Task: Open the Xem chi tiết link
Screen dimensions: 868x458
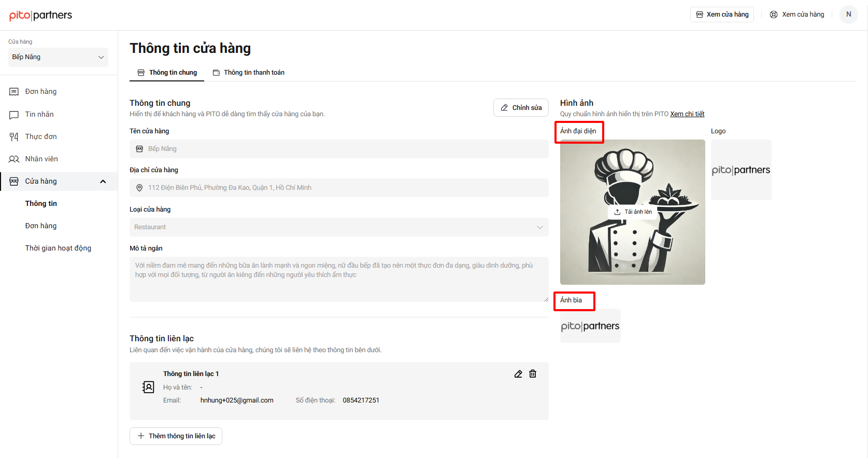Action: 687,114
